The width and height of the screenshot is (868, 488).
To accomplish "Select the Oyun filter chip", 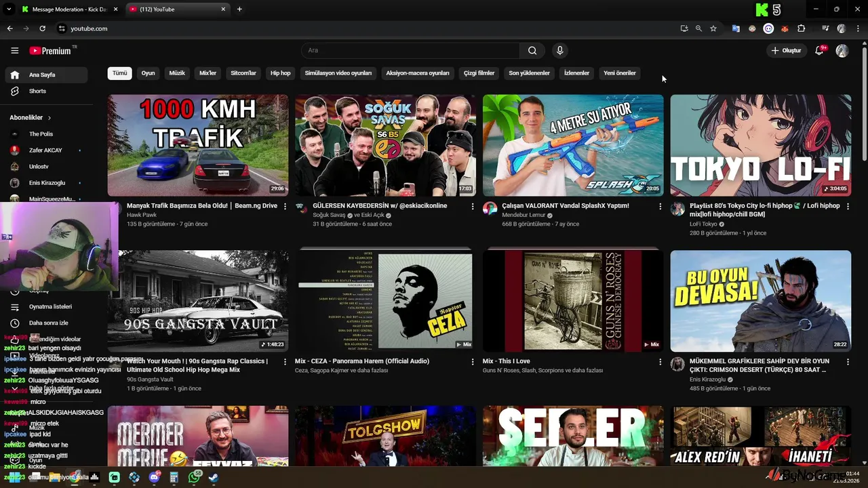I will pyautogui.click(x=148, y=73).
